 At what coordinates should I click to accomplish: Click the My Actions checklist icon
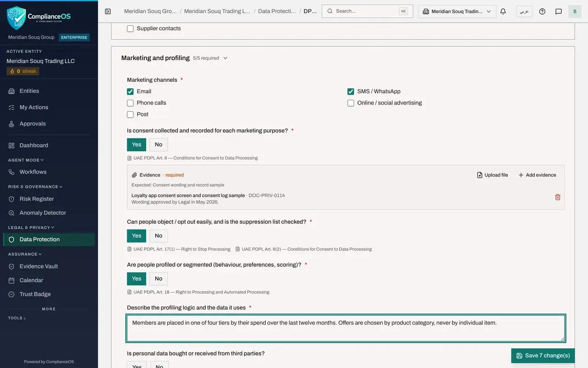pos(11,107)
